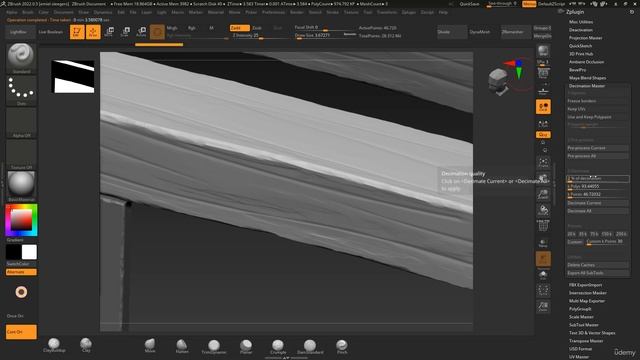
Task: Toggle Live Boolean mode
Action: coord(51,32)
